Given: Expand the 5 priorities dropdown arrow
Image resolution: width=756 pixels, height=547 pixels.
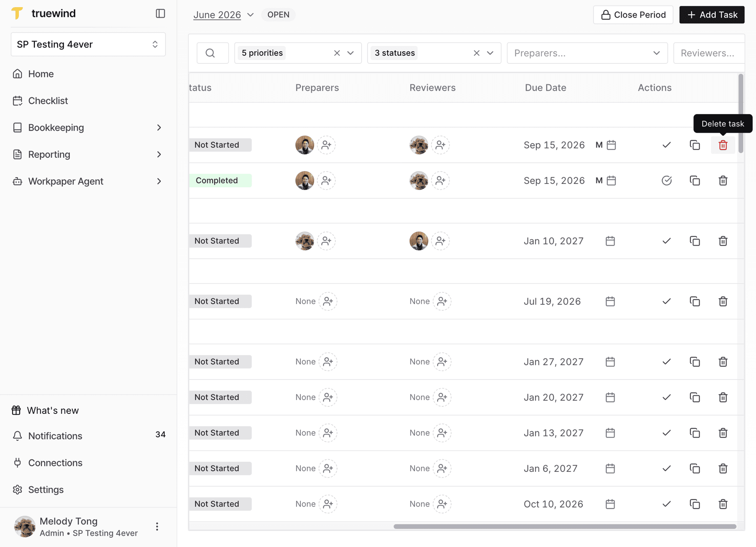Looking at the screenshot, I should tap(351, 53).
